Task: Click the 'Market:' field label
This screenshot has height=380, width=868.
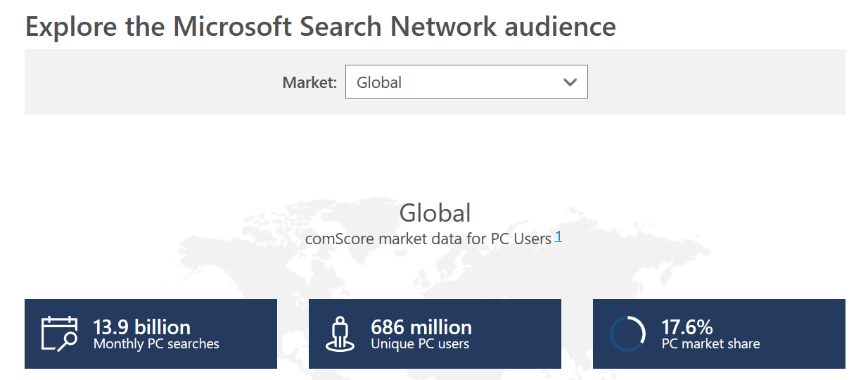Action: coord(309,82)
